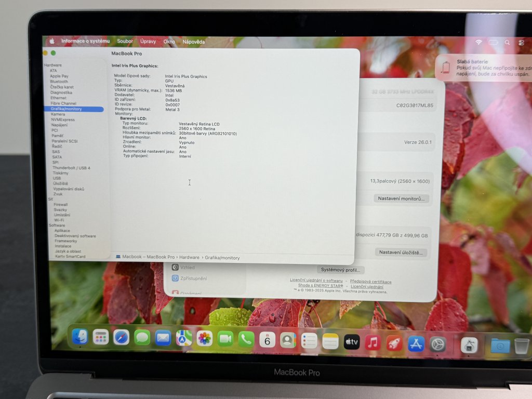Open the Mail app in Dock
Viewport: 532px width, 399px height.
(x=163, y=338)
